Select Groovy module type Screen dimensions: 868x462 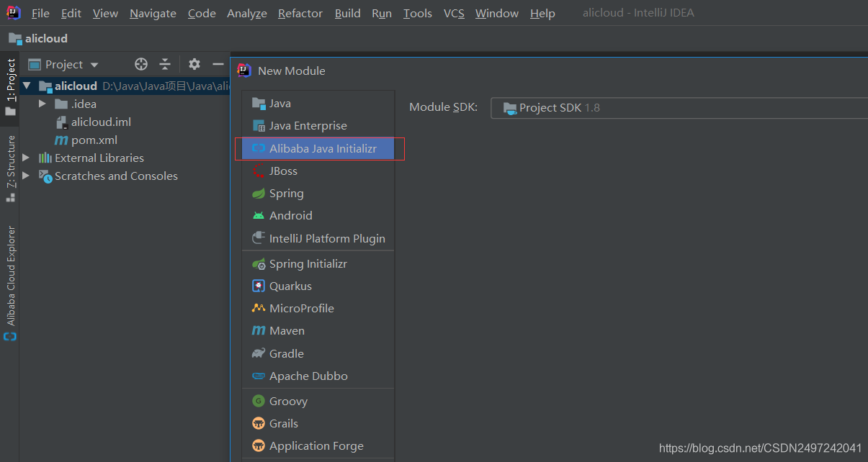(x=318, y=401)
